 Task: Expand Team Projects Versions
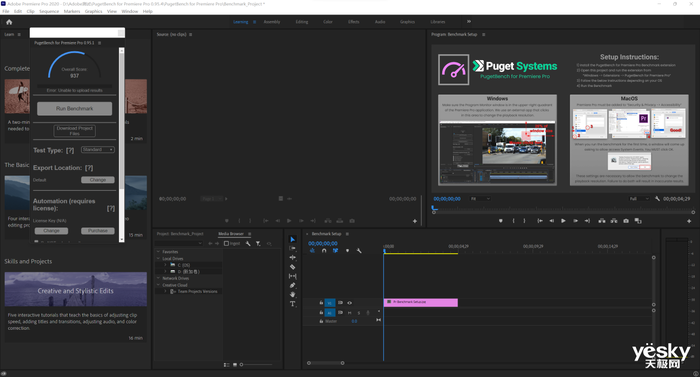165,291
